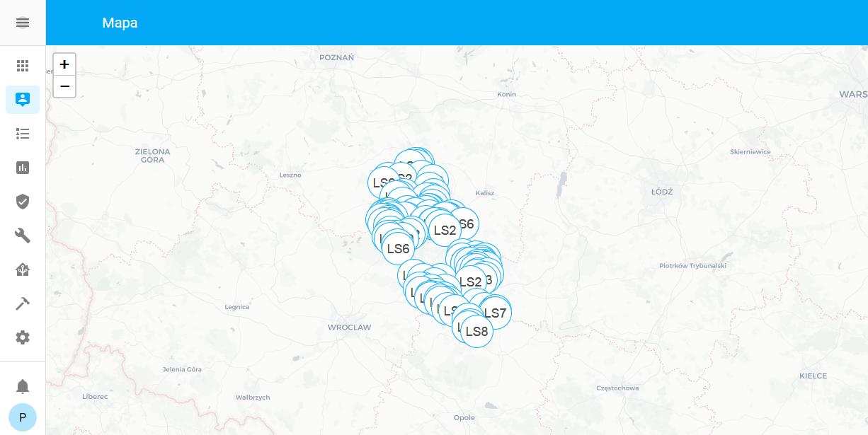868x435 pixels.
Task: Open the notifications bell
Action: (23, 386)
